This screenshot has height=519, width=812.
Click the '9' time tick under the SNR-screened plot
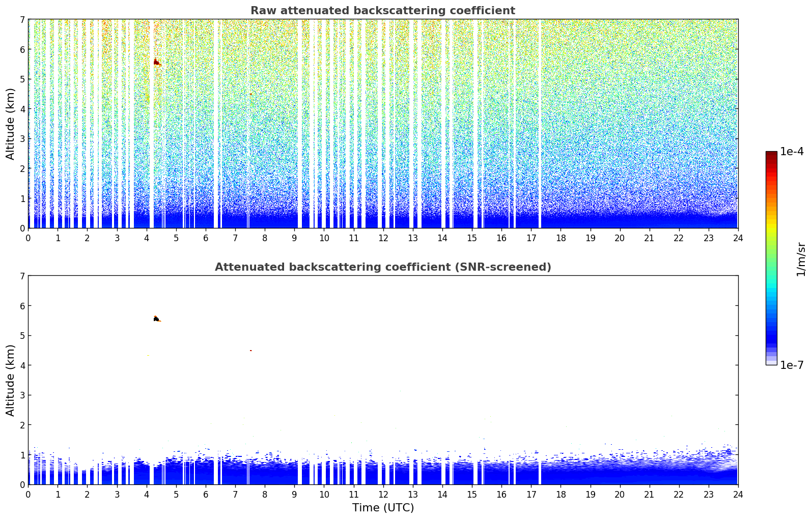294,494
